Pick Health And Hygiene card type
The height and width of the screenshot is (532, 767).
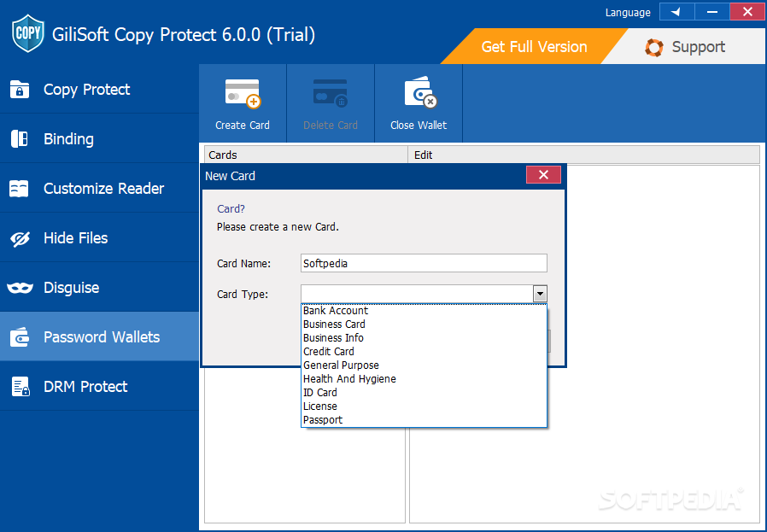(424, 379)
